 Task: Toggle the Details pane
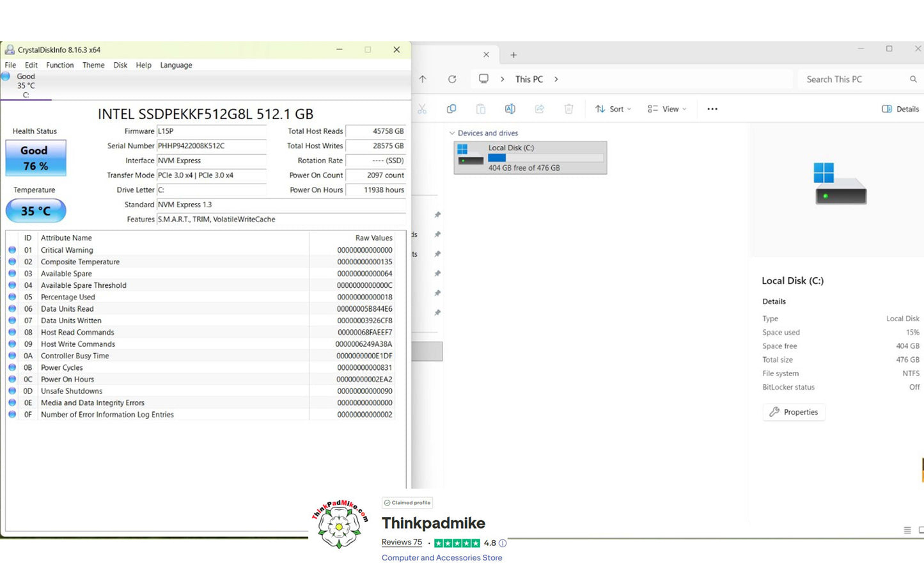coord(900,109)
